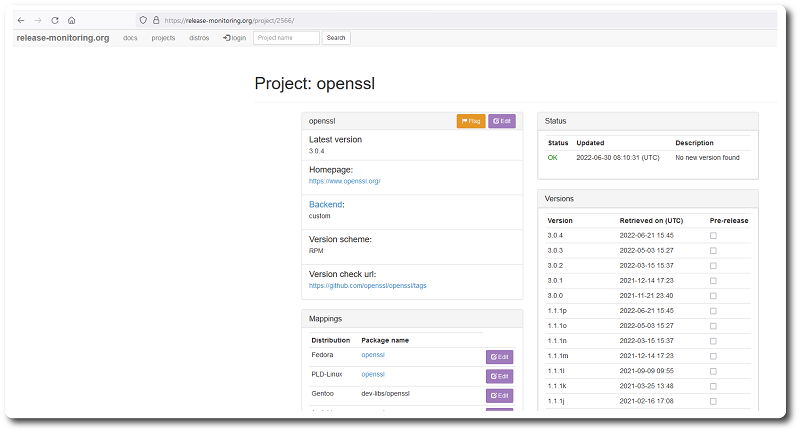Click the padlock site security icon
800x432 pixels.
pyautogui.click(x=156, y=20)
